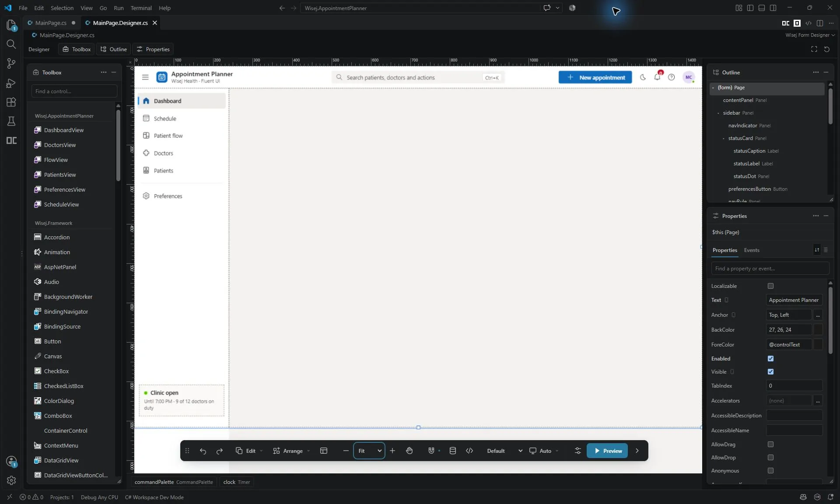Expand the Edit dropdown in toolbar
The height and width of the screenshot is (504, 840).
coord(249,451)
